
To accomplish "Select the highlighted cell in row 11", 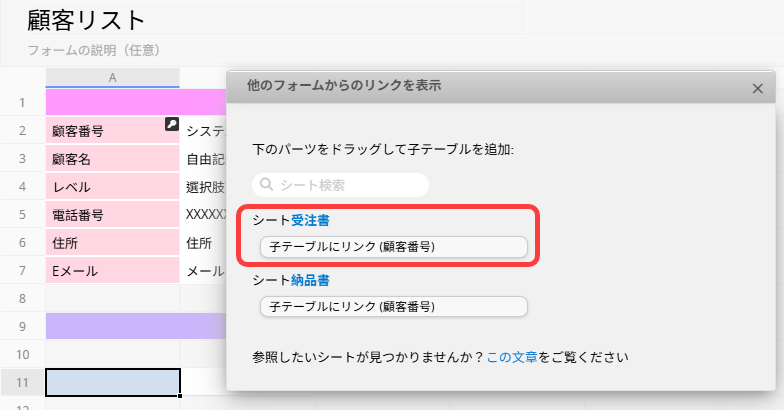I will [112, 382].
